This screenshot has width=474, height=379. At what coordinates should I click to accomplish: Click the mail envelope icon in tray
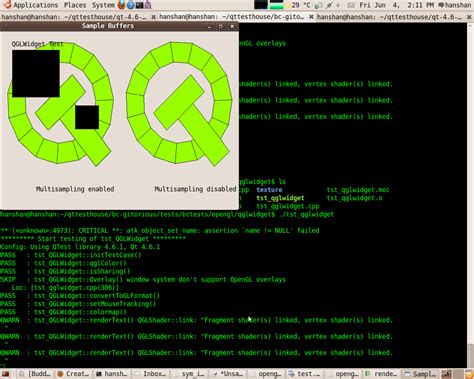click(350, 5)
